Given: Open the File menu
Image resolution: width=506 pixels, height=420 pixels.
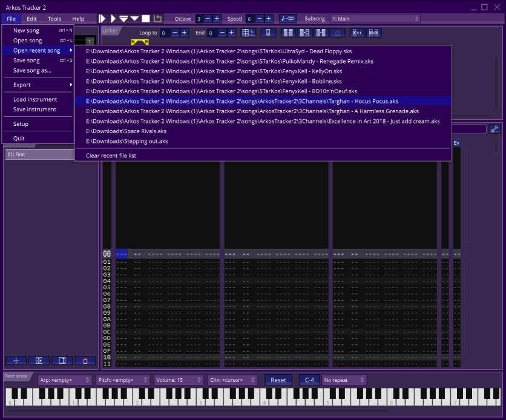Looking at the screenshot, I should click(x=11, y=19).
